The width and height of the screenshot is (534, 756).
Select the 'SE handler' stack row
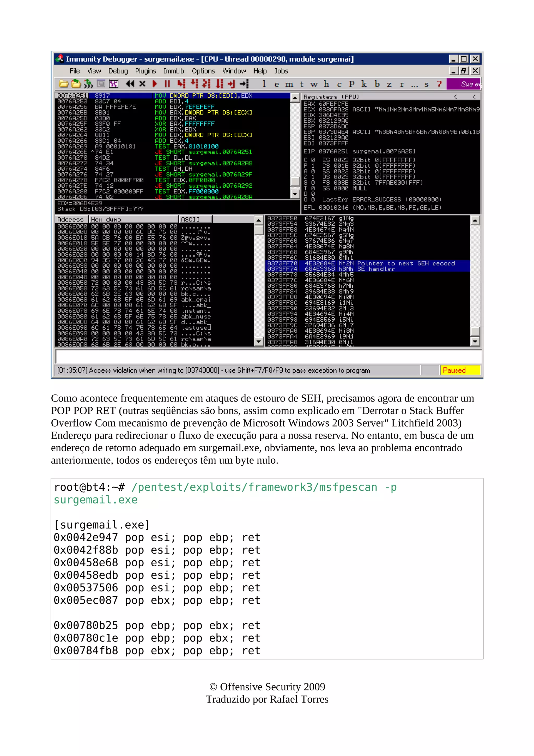coord(368,269)
